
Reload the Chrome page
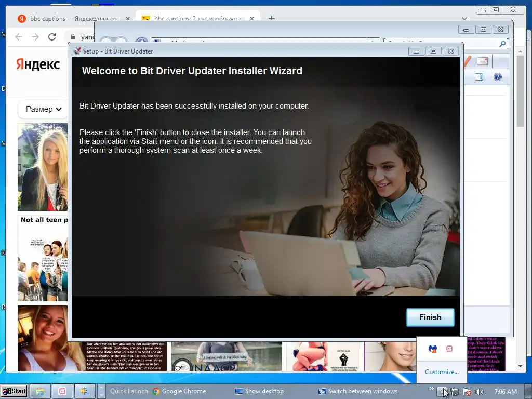coord(52,37)
